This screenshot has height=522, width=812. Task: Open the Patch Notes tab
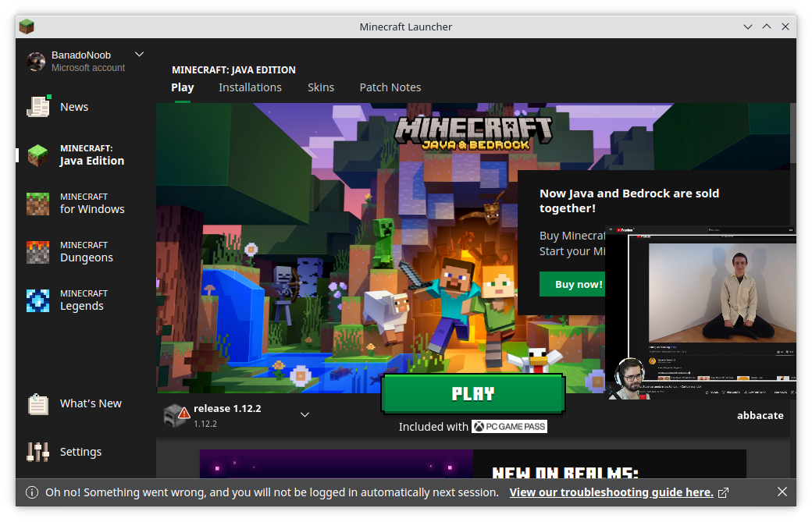(390, 87)
